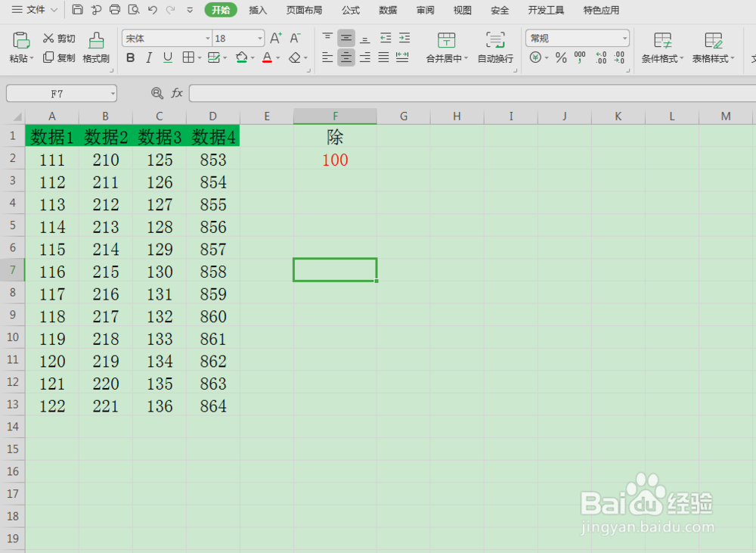Click into the formula bar input

pyautogui.click(x=472, y=93)
